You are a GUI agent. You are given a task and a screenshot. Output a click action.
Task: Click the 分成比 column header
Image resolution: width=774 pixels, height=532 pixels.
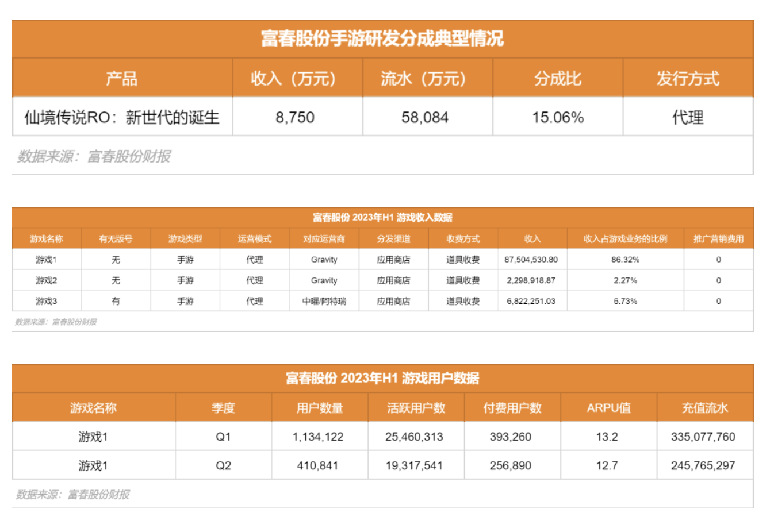click(x=558, y=78)
